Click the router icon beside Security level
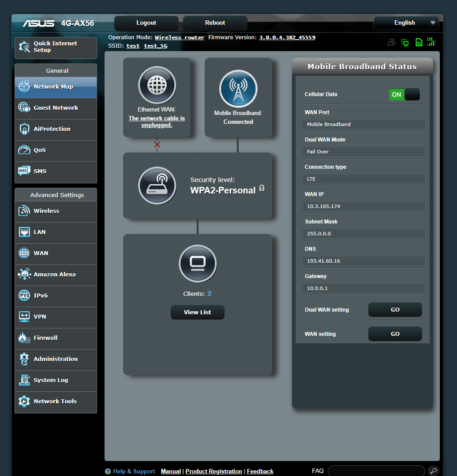This screenshot has height=476, width=457. click(x=157, y=186)
